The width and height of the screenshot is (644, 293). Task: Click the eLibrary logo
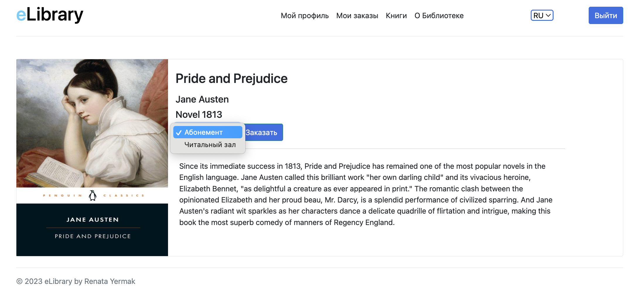50,15
